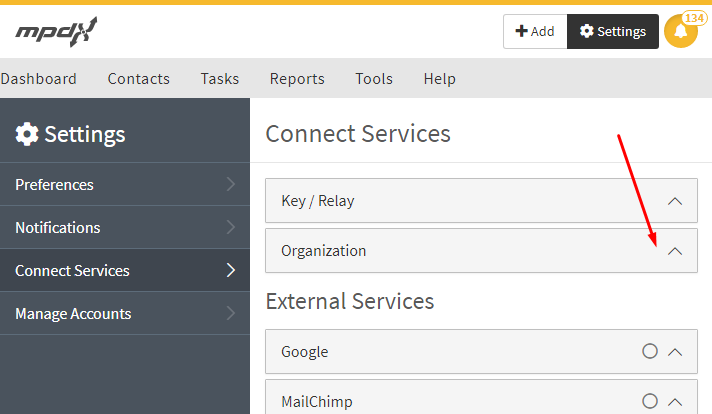Open the Tasks menu item
Image resolution: width=712 pixels, height=414 pixels.
(220, 79)
